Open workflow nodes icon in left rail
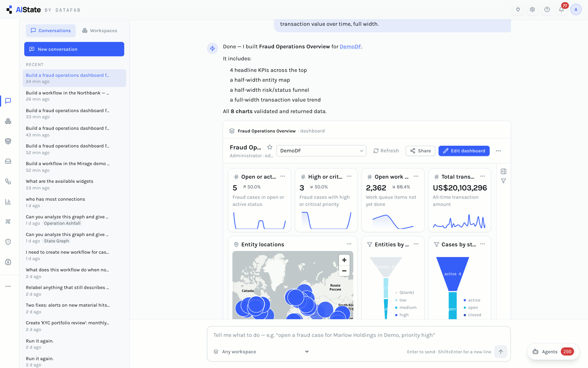Screen dimensions: 588x368 coord(8,182)
